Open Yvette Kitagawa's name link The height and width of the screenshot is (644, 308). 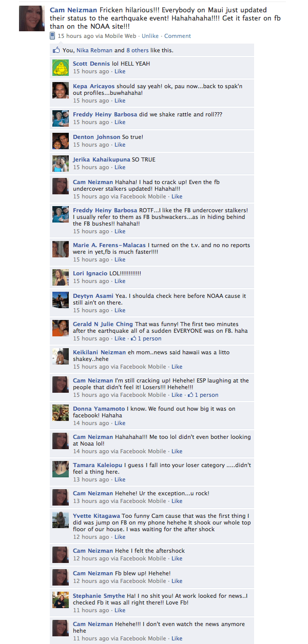[97, 516]
